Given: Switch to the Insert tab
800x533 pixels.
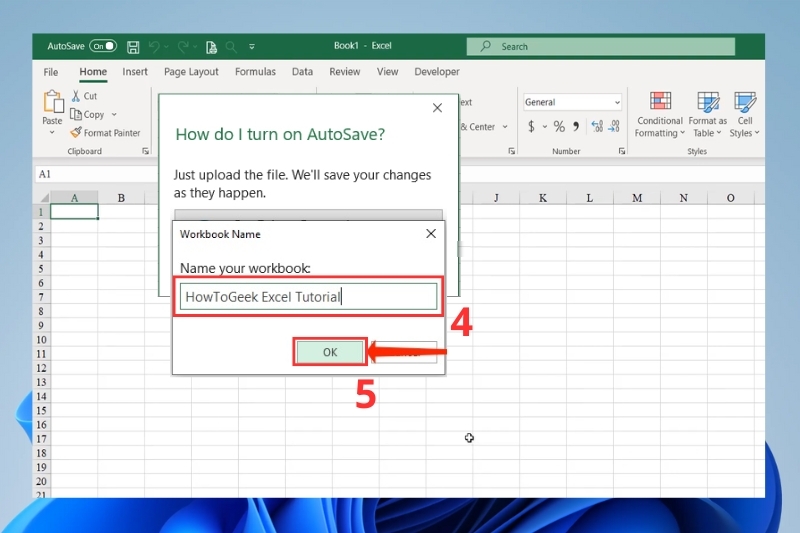Looking at the screenshot, I should [x=135, y=72].
